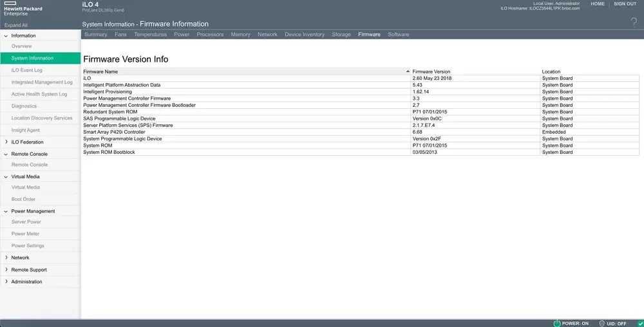Viewport: 644px width, 327px height.
Task: Click the Hewlett Packard Enterprise logo
Action: pyautogui.click(x=23, y=8)
